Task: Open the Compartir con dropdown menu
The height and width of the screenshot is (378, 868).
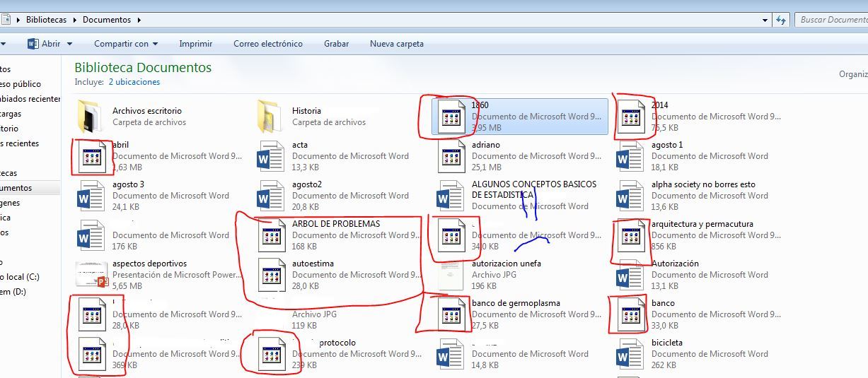Action: pyautogui.click(x=125, y=44)
